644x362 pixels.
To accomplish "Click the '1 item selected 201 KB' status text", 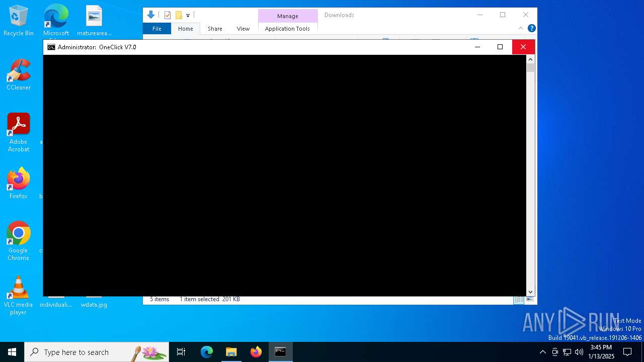I will pos(210,299).
